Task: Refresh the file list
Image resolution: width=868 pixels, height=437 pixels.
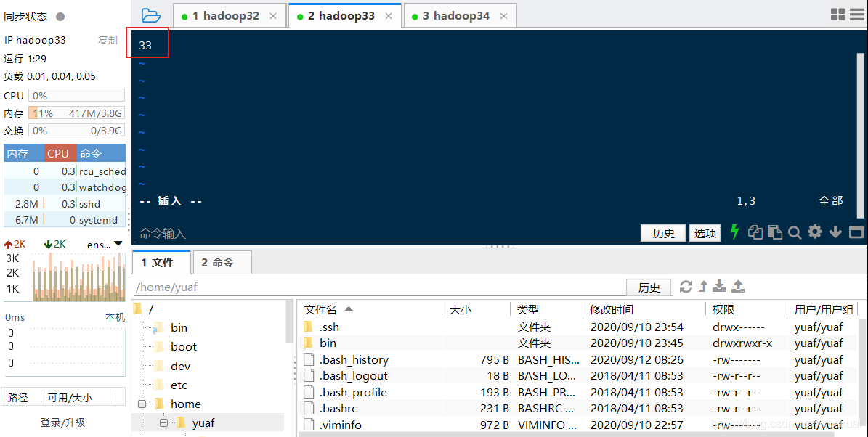Action: pos(686,287)
